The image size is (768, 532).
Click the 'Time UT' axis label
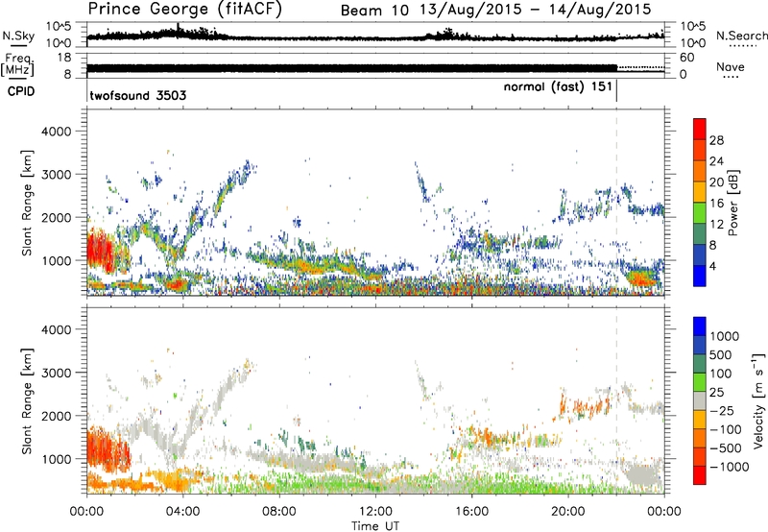[375, 526]
